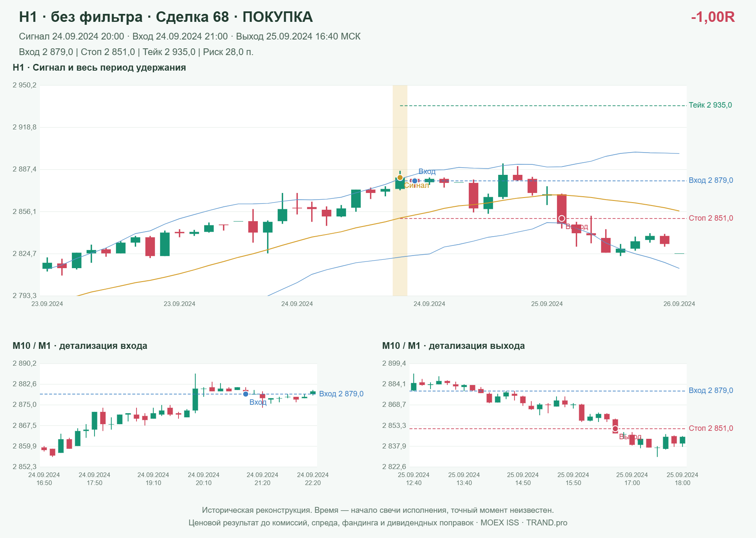Click the footer line mentioning 'MOEX ISS · TRAND.pro'
The height and width of the screenshot is (538, 756).
pyautogui.click(x=378, y=523)
